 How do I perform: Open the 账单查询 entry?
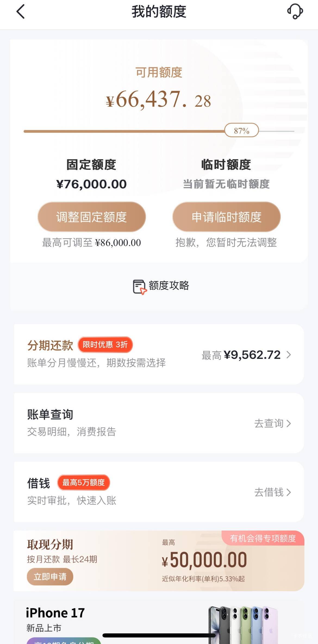(50, 414)
